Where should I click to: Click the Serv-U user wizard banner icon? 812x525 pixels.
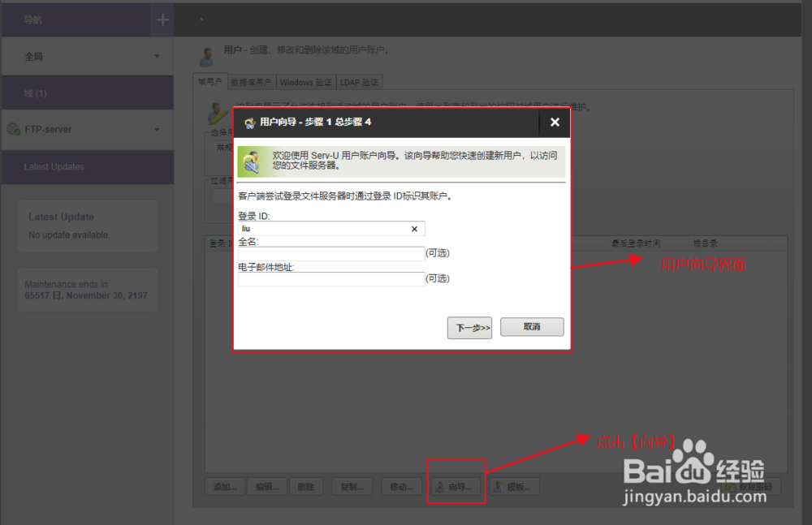(x=252, y=162)
